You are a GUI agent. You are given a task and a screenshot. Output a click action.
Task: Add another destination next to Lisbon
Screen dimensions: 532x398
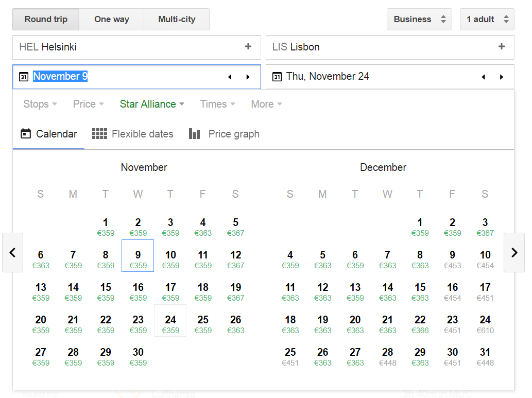coord(502,46)
